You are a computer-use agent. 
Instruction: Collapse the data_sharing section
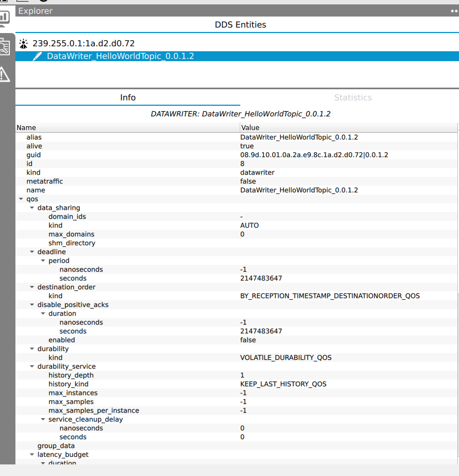click(32, 208)
